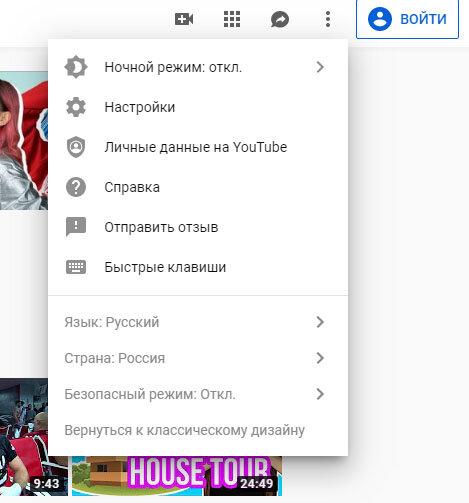The height and width of the screenshot is (503, 469).
Task: Click the night mode half-moon icon
Action: tap(76, 67)
